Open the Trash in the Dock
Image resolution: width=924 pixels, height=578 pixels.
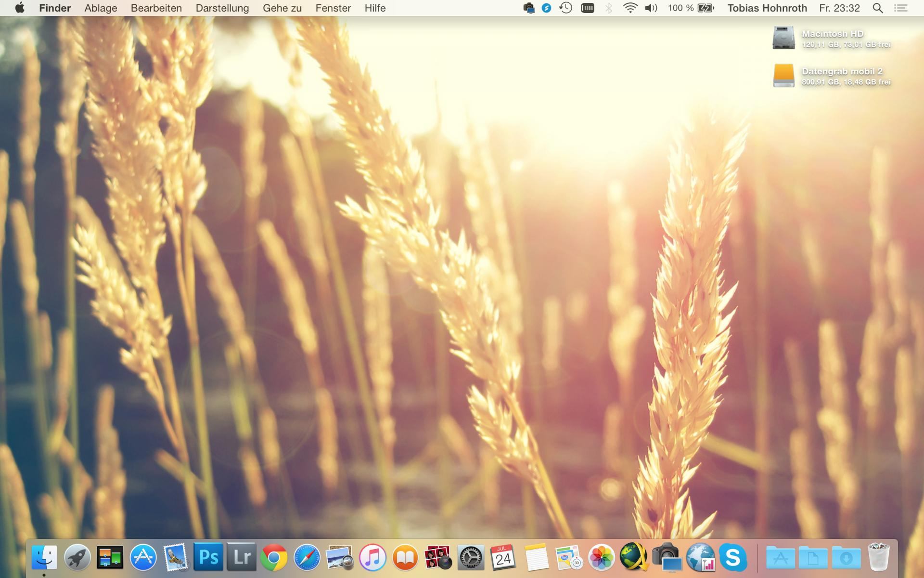[x=879, y=558]
